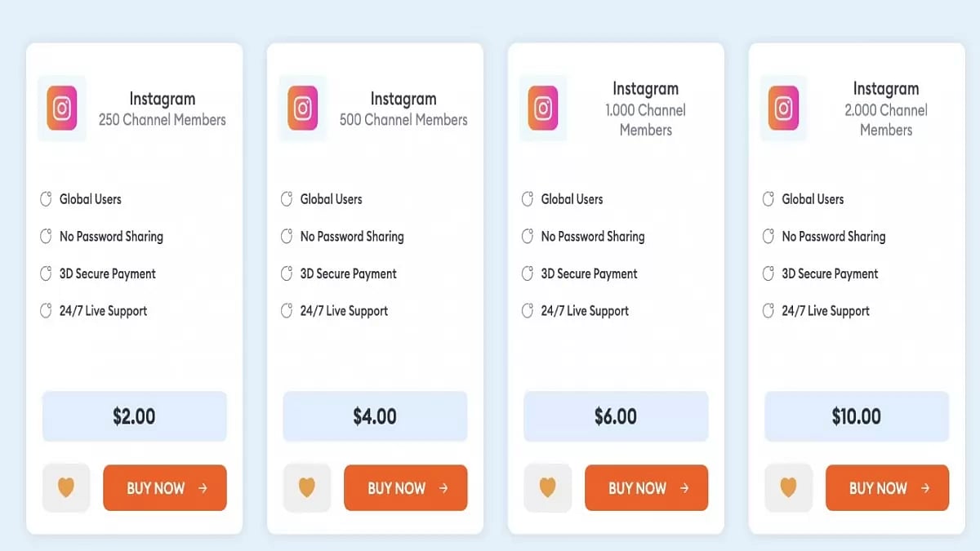Click the Instagram icon on the 500 Channel Members card
Screen dimensions: 980x551
coord(302,108)
